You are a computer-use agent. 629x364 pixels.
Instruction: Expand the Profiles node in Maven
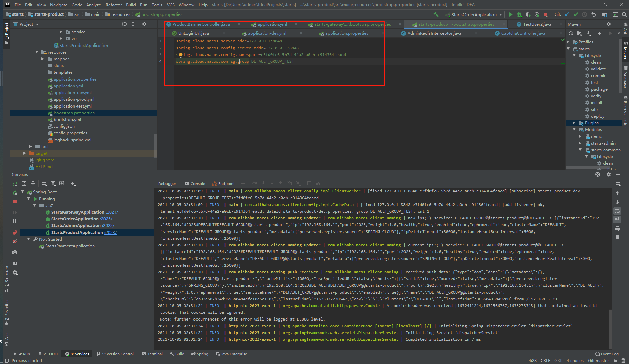point(568,42)
